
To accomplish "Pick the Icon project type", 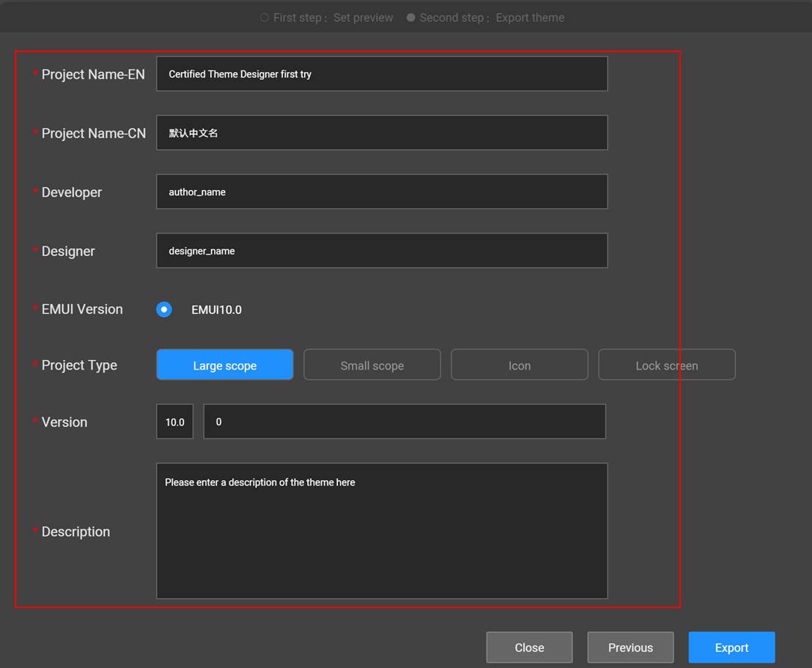I will click(520, 365).
